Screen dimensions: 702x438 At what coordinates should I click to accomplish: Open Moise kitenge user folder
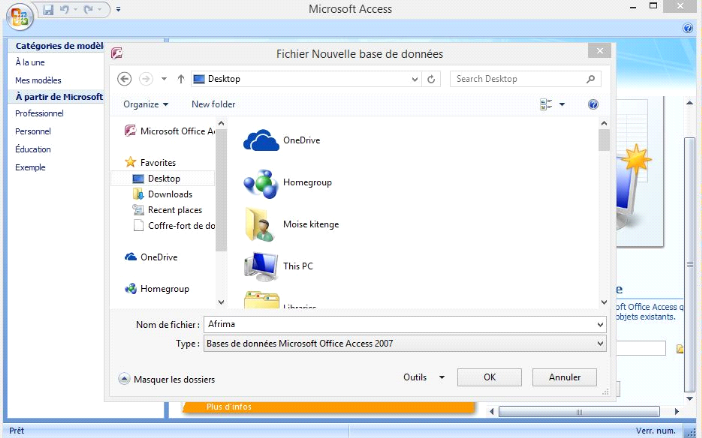pos(310,224)
